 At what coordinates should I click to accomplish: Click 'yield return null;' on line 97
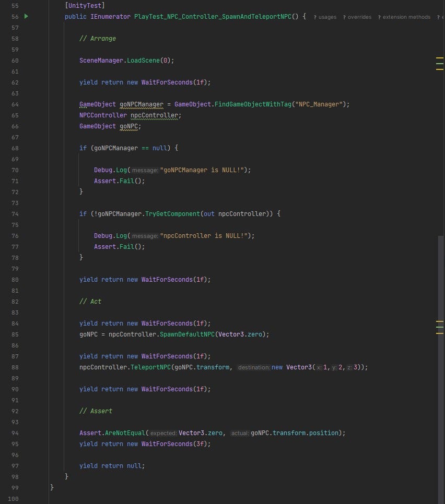112,466
